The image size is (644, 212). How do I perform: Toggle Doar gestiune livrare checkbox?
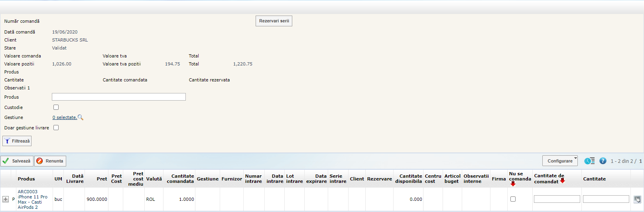56,128
